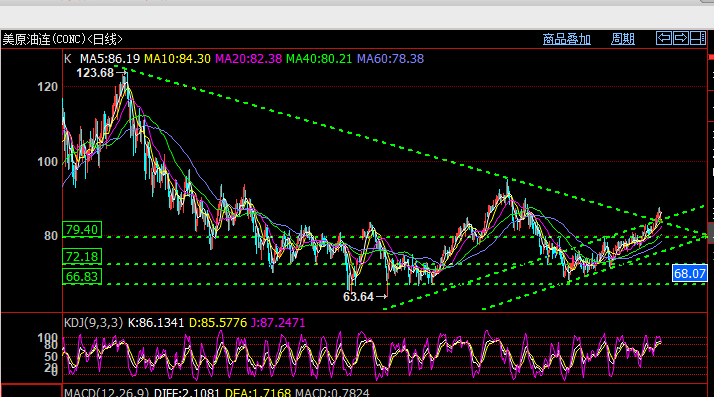
Task: Select the MA20:82.38 indicator label
Action: 248,59
